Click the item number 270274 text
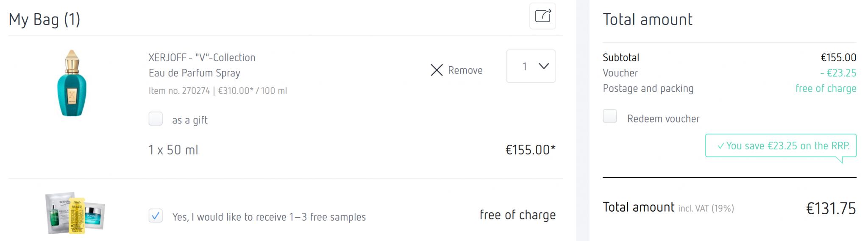868x241 pixels. click(179, 91)
